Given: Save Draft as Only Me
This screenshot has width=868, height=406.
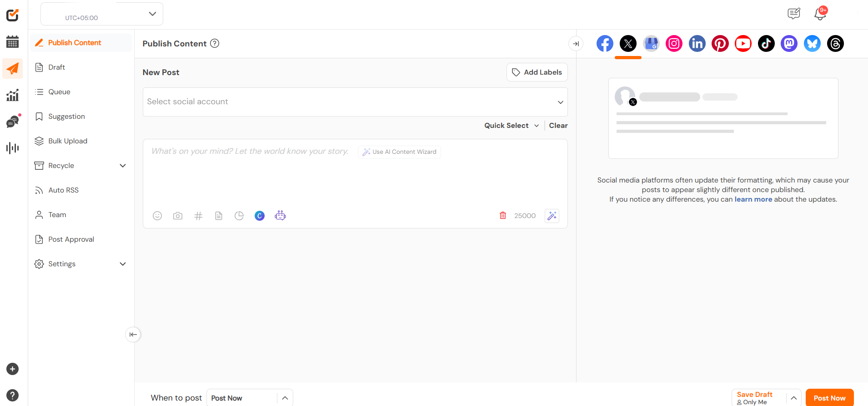Looking at the screenshot, I should (759, 398).
